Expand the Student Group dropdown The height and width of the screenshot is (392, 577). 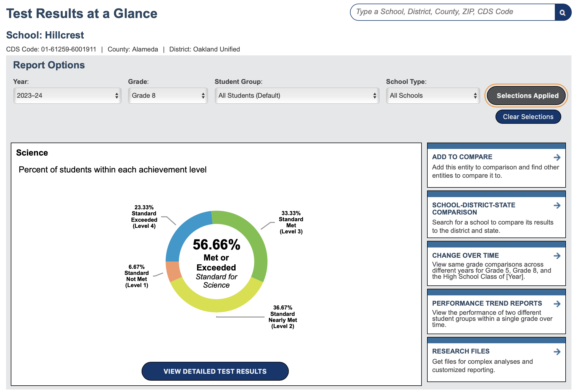coord(297,96)
